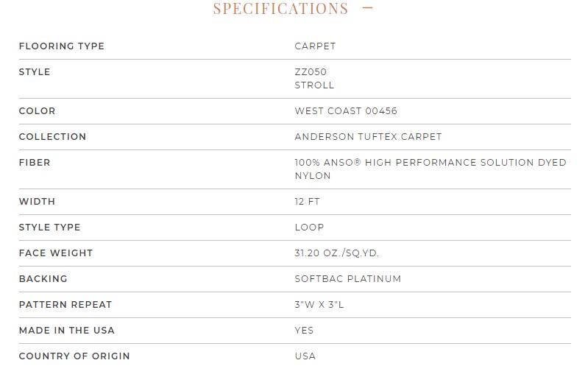The height and width of the screenshot is (377, 588).
Task: Select the PATTERN REPEAT label
Action: (65, 305)
